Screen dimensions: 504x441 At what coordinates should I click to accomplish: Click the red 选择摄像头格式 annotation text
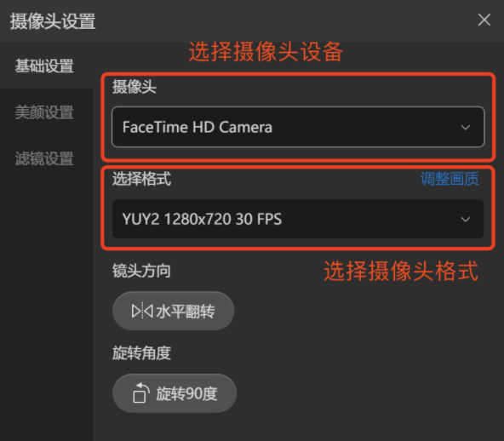(x=401, y=271)
